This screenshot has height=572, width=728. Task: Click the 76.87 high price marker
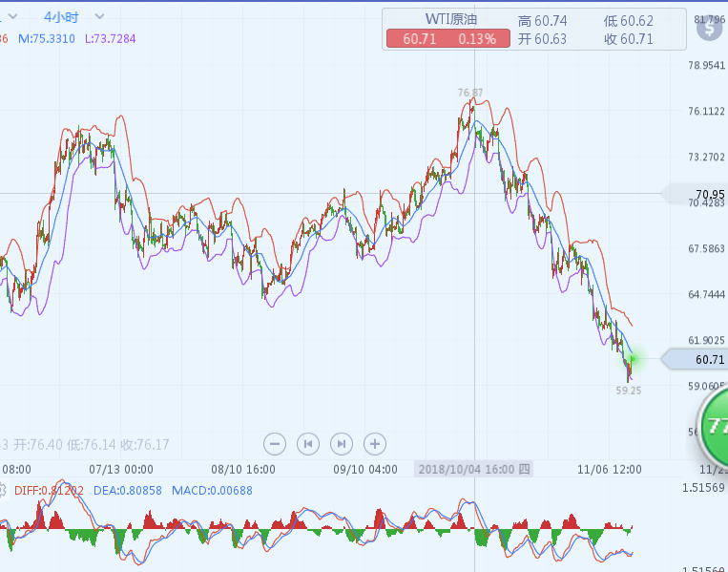coord(469,93)
